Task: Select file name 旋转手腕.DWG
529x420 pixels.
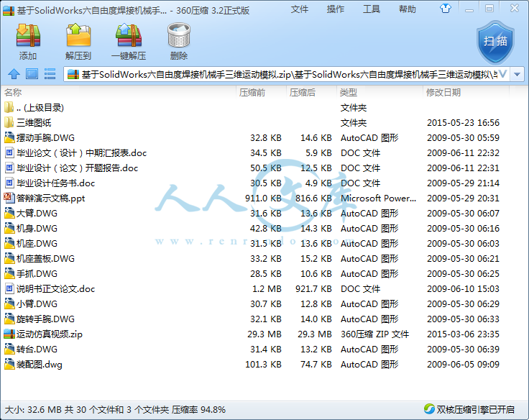Action: point(45,319)
